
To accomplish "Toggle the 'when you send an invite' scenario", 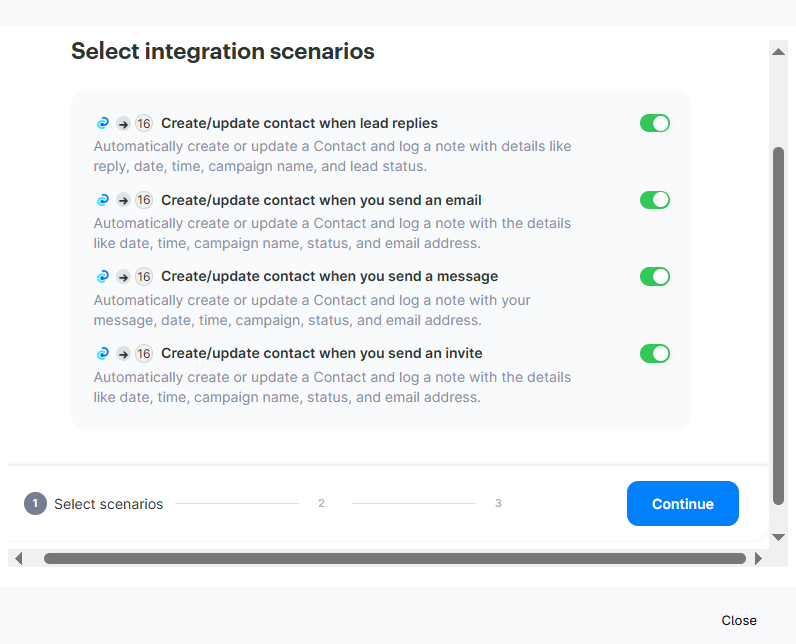I will pyautogui.click(x=655, y=353).
